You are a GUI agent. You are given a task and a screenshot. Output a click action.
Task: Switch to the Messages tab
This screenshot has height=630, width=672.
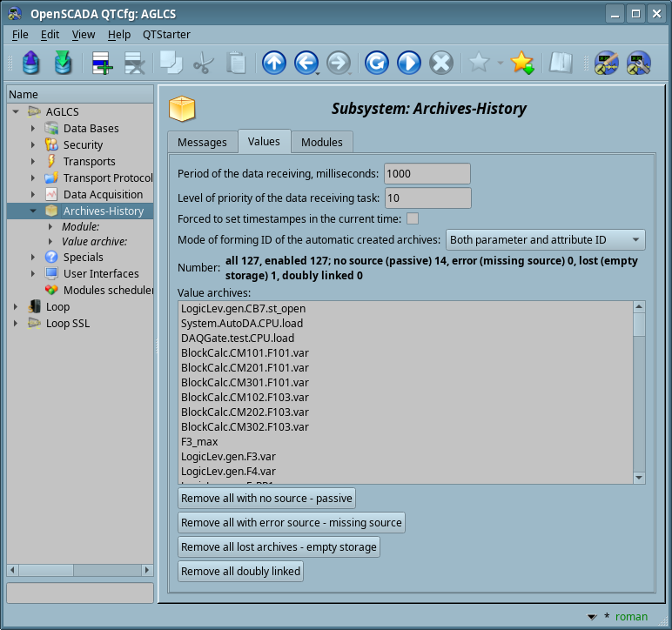(x=202, y=142)
